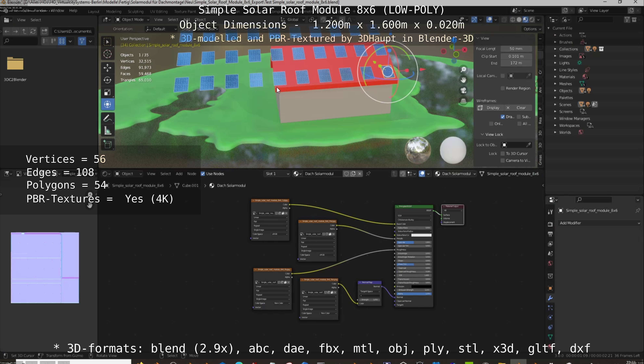Open the Slot 1 material slot dropdown
Screen dimensions: 644x364
click(x=277, y=174)
